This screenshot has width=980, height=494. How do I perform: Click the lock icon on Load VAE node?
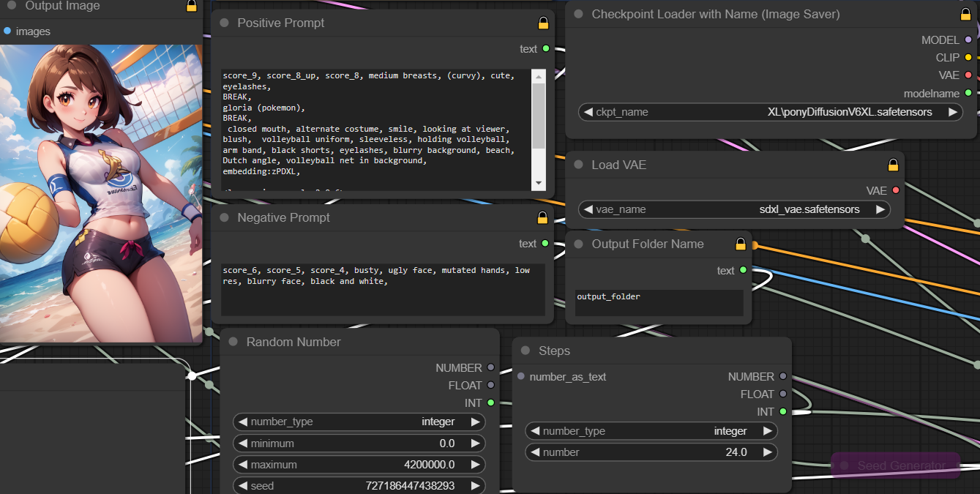[x=893, y=165]
